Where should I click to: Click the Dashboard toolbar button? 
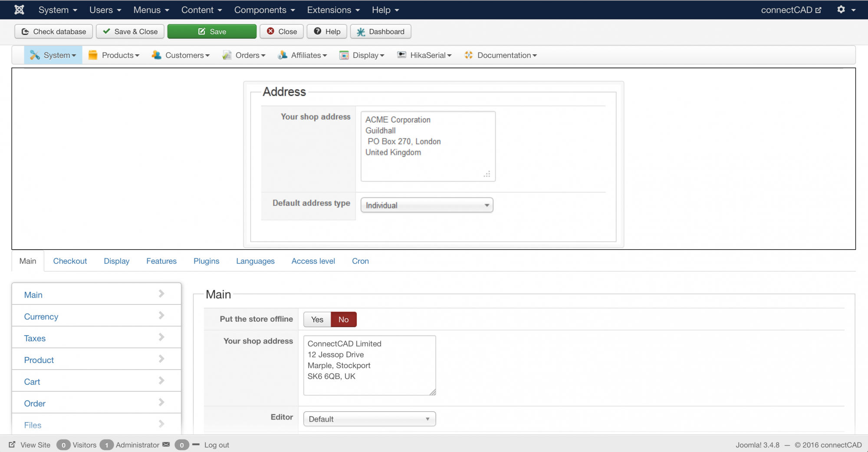point(381,32)
